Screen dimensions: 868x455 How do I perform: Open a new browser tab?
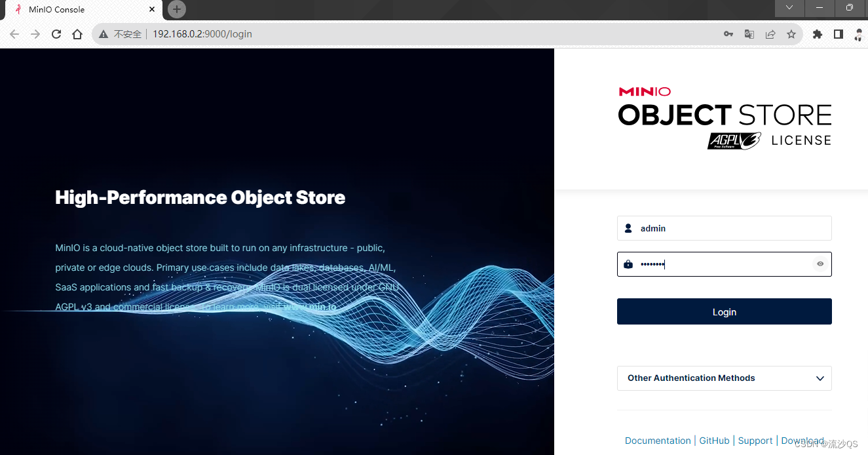[x=177, y=9]
